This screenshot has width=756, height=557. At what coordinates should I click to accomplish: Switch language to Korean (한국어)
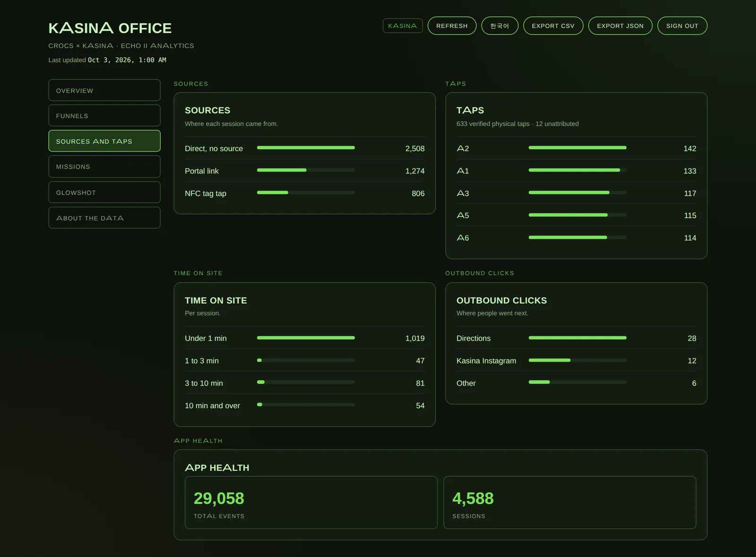point(499,26)
